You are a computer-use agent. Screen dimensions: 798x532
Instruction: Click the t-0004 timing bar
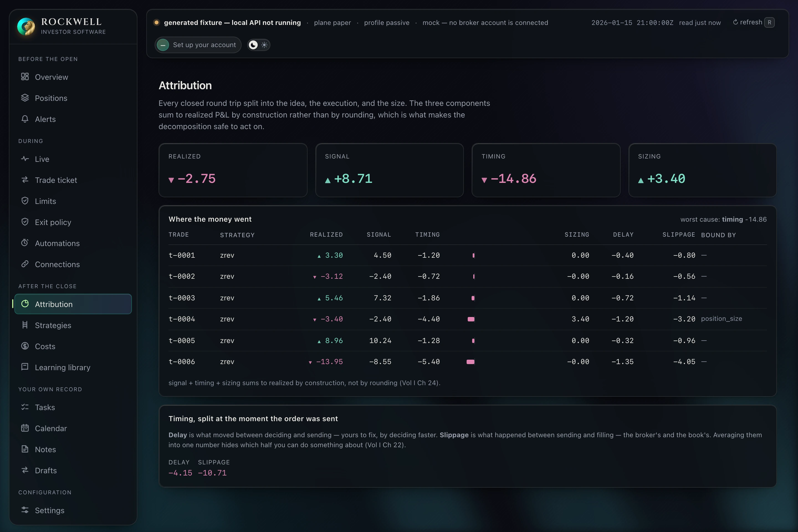[471, 319]
